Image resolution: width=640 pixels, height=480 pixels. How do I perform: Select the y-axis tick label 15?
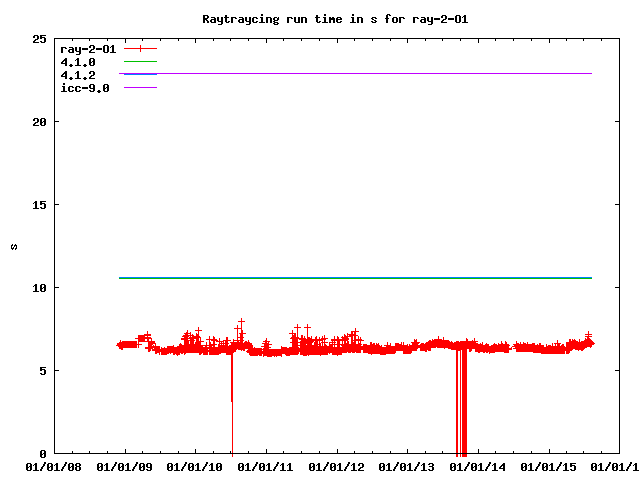pos(39,205)
